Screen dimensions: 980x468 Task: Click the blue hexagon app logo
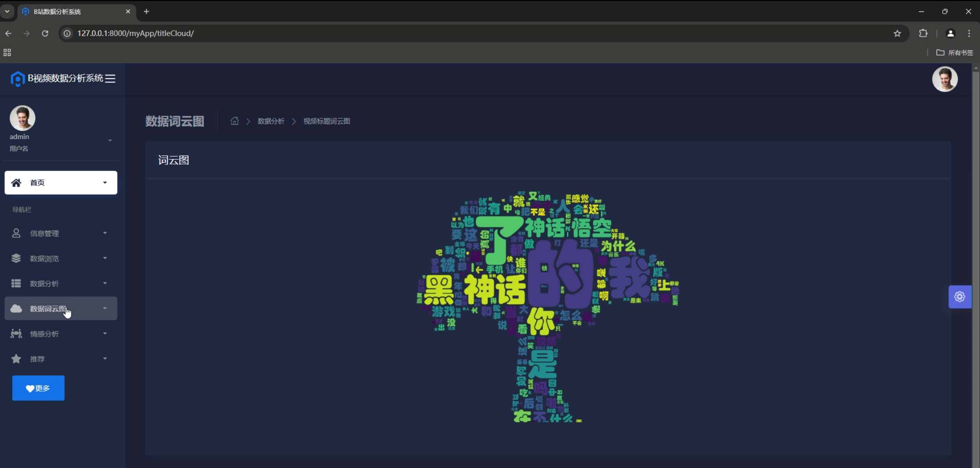18,79
